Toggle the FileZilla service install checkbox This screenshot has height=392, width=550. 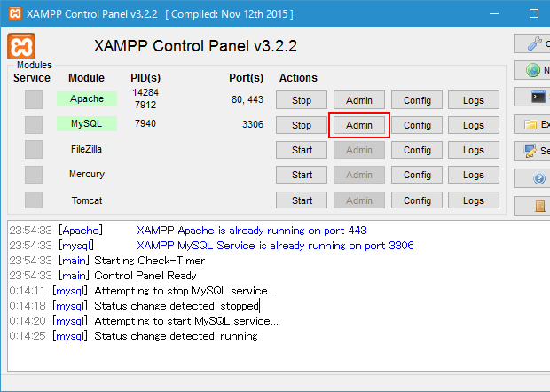34,149
